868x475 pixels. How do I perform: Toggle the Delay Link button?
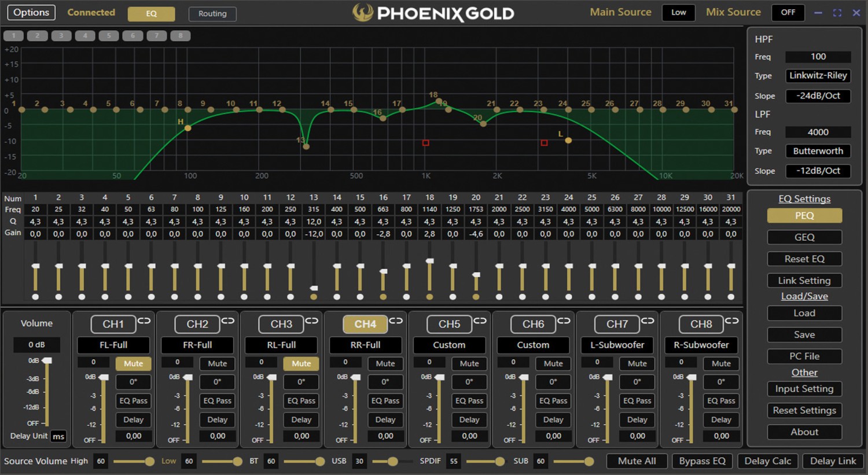[x=833, y=461]
